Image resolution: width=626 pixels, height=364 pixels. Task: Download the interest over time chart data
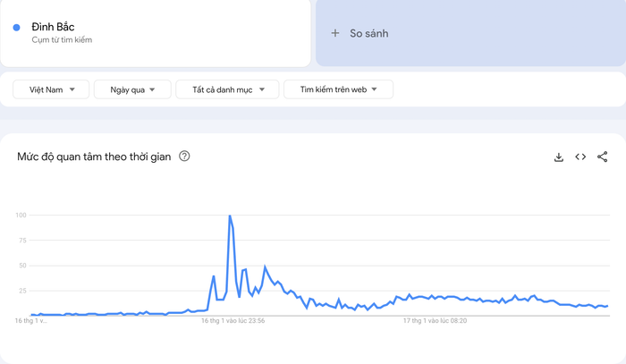pyautogui.click(x=559, y=157)
